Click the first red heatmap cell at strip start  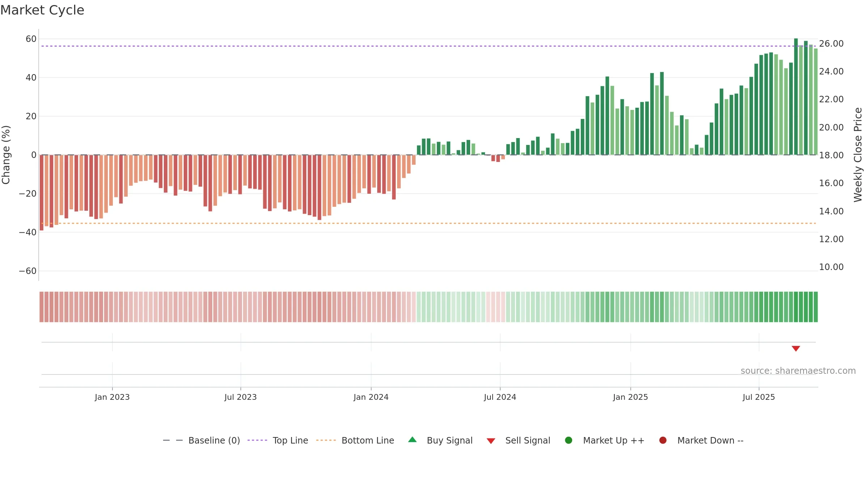click(x=42, y=307)
